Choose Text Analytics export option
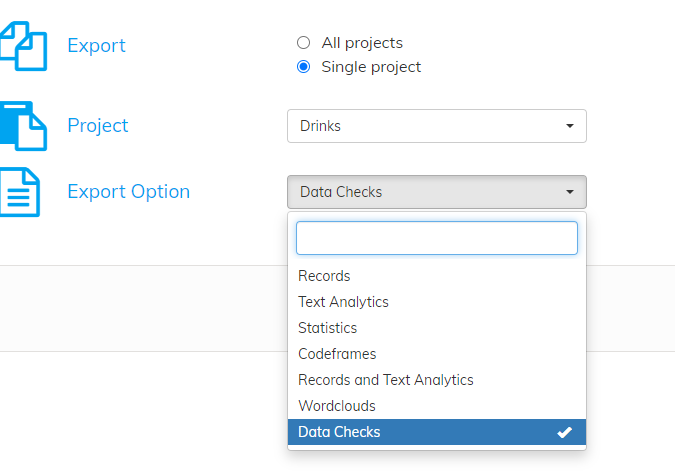The image size is (675, 475). (x=437, y=302)
